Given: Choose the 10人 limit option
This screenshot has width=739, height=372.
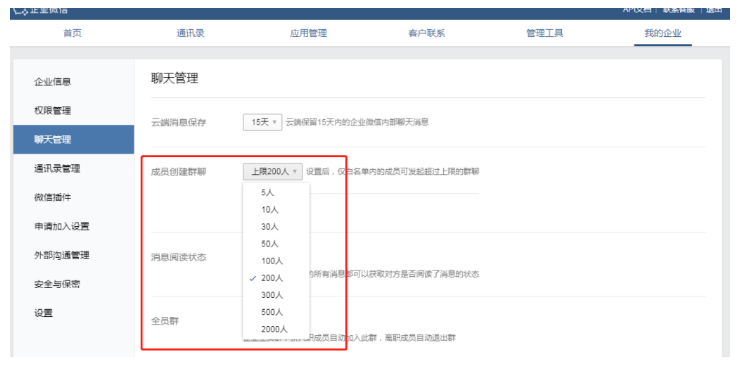Looking at the screenshot, I should click(x=276, y=209).
